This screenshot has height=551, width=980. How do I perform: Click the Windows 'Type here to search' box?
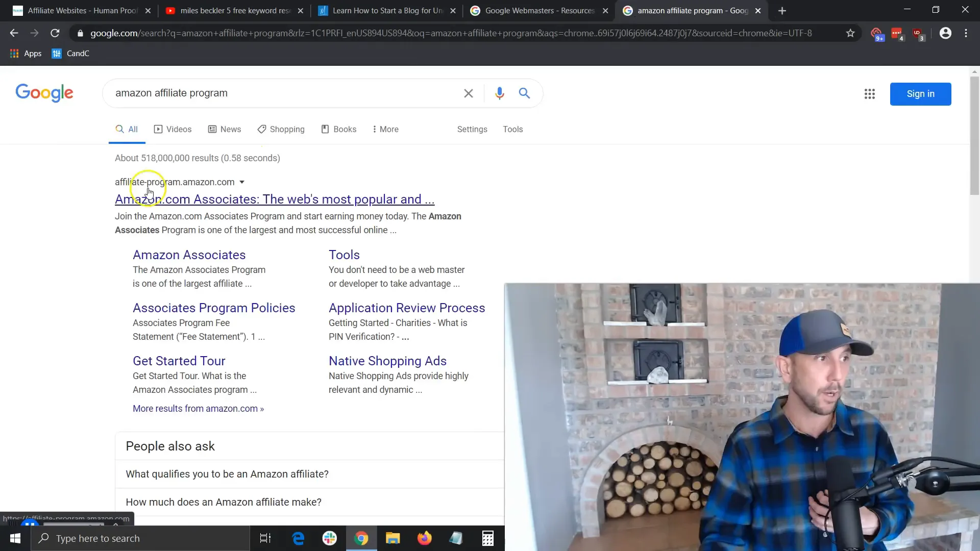coord(140,538)
